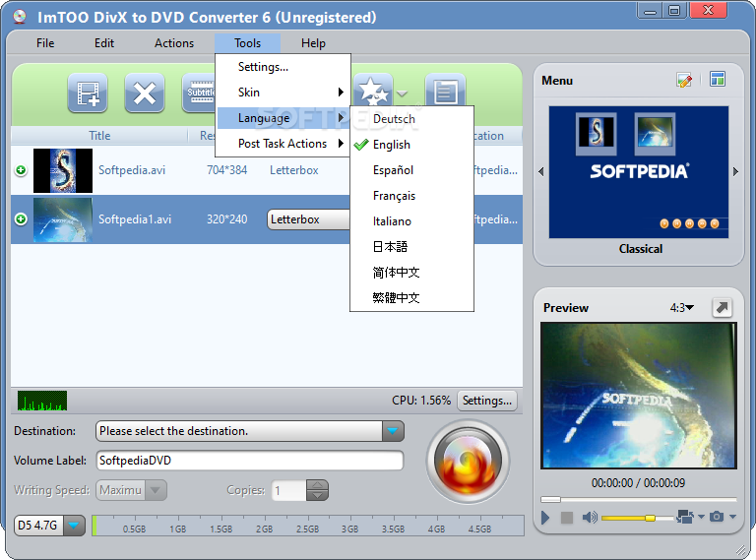Show the previous menu template with left arrow
This screenshot has width=756, height=560.
pos(541,171)
